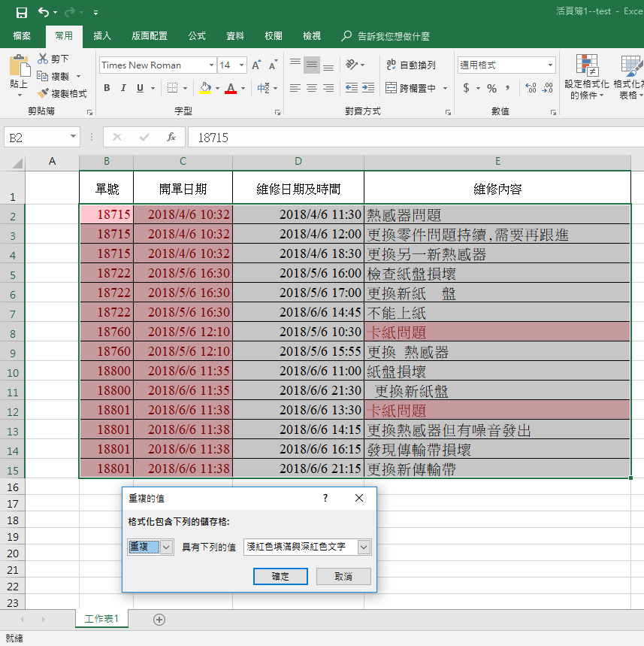Open the 重複 dropdown in dialog

pos(166,547)
